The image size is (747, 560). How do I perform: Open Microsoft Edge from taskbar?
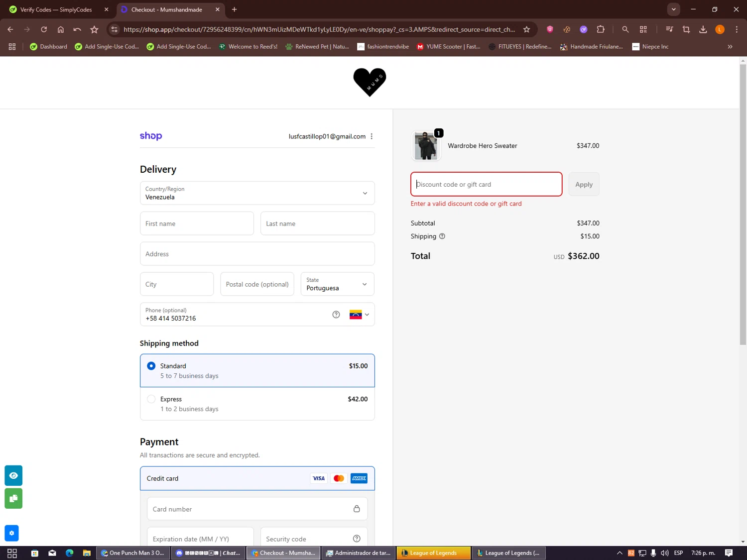[x=69, y=553]
